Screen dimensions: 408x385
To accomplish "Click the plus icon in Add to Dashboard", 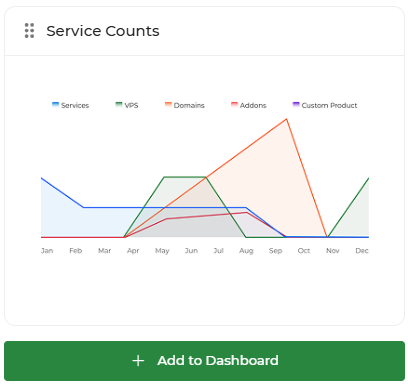I will [138, 361].
